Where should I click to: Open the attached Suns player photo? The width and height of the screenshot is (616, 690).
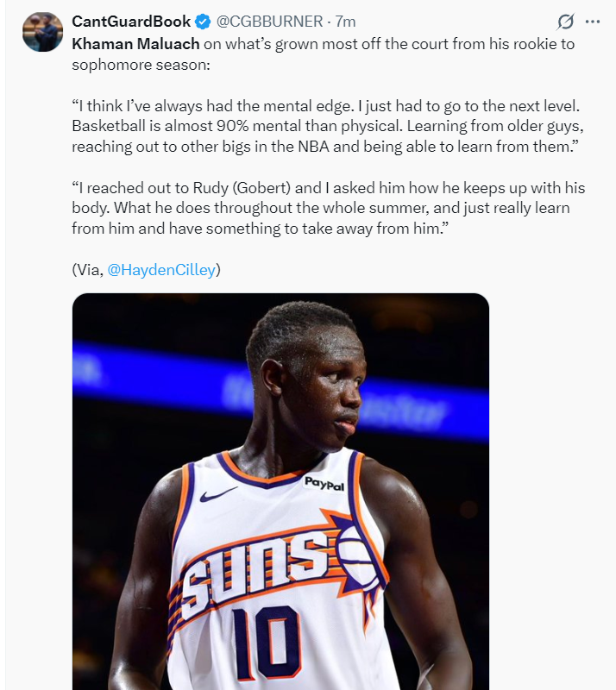pyautogui.click(x=280, y=491)
